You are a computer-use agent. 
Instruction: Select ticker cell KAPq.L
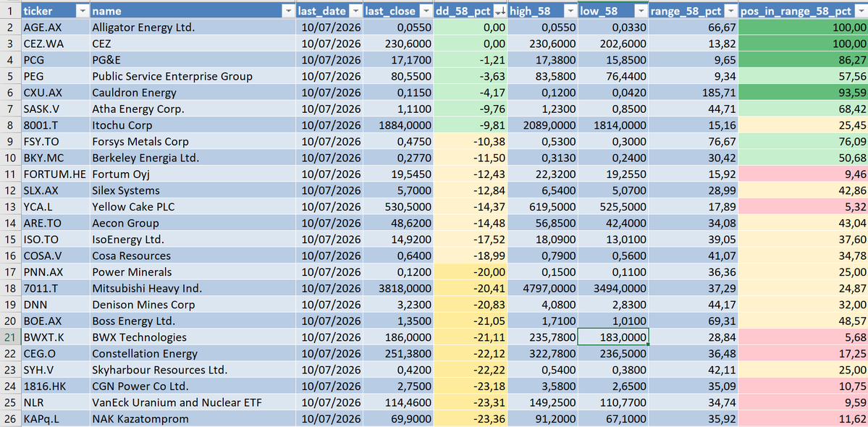(55, 419)
